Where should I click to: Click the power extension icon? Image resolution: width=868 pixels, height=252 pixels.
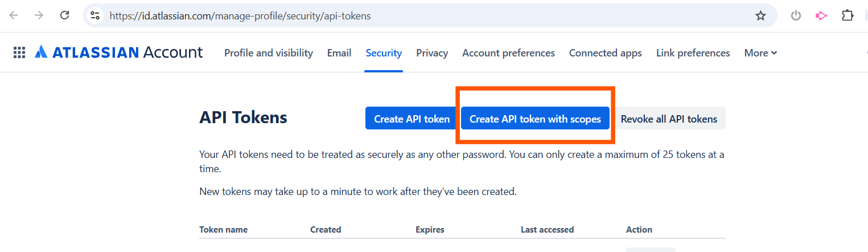pos(796,16)
